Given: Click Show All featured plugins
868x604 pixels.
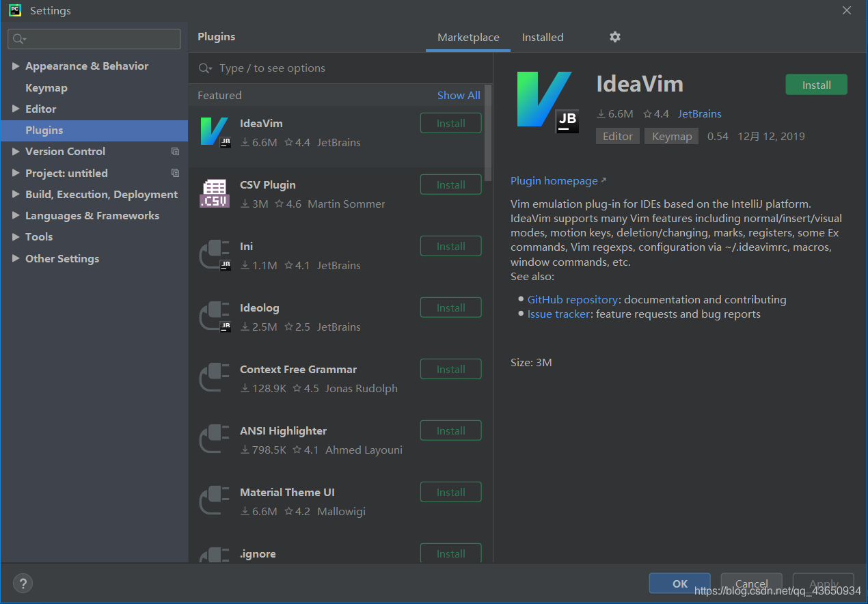Looking at the screenshot, I should tap(459, 95).
